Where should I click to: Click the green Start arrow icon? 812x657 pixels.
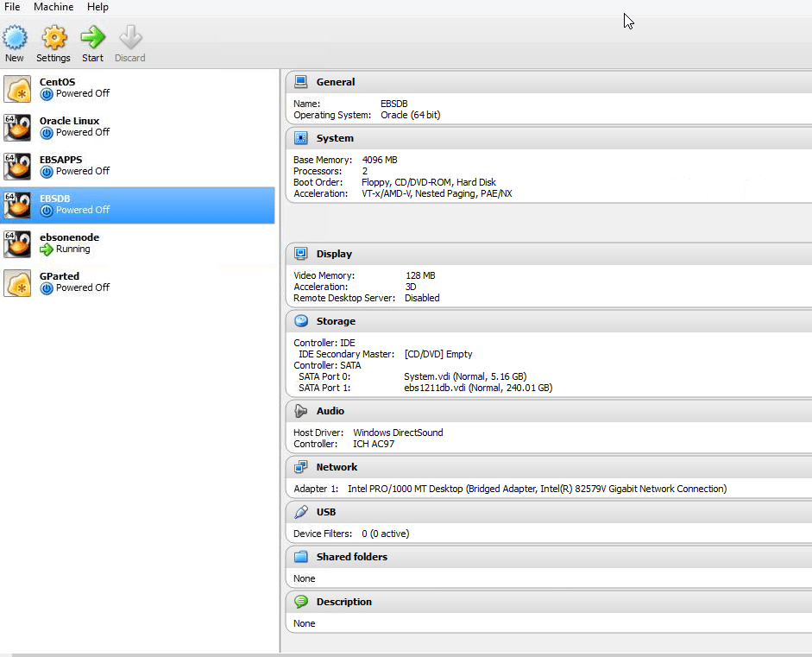tap(92, 37)
